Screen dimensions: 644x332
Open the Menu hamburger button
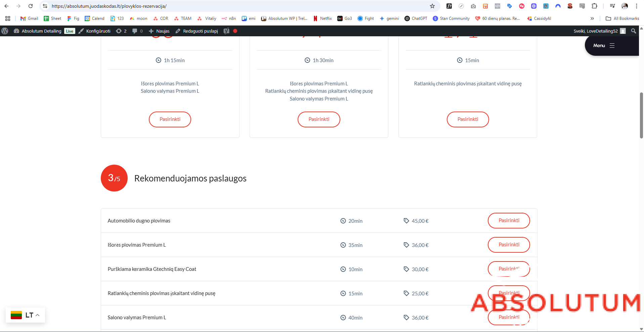[604, 45]
